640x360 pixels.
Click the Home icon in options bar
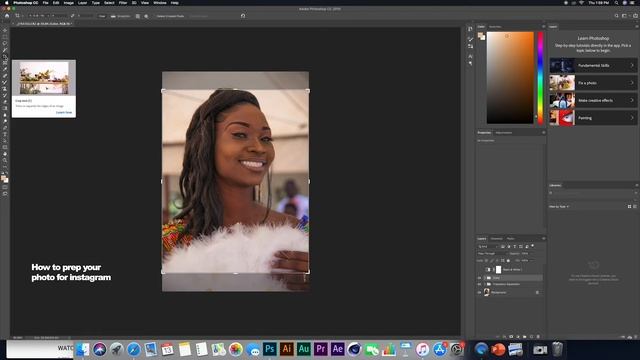(7, 16)
